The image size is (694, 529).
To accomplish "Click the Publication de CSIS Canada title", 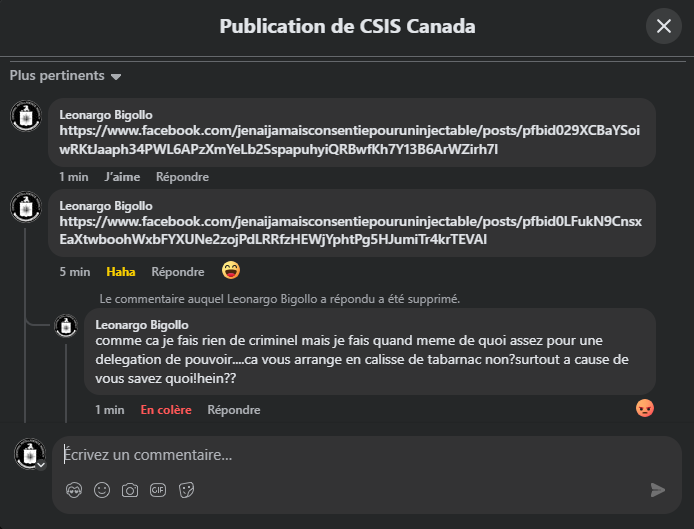I will 347,26.
